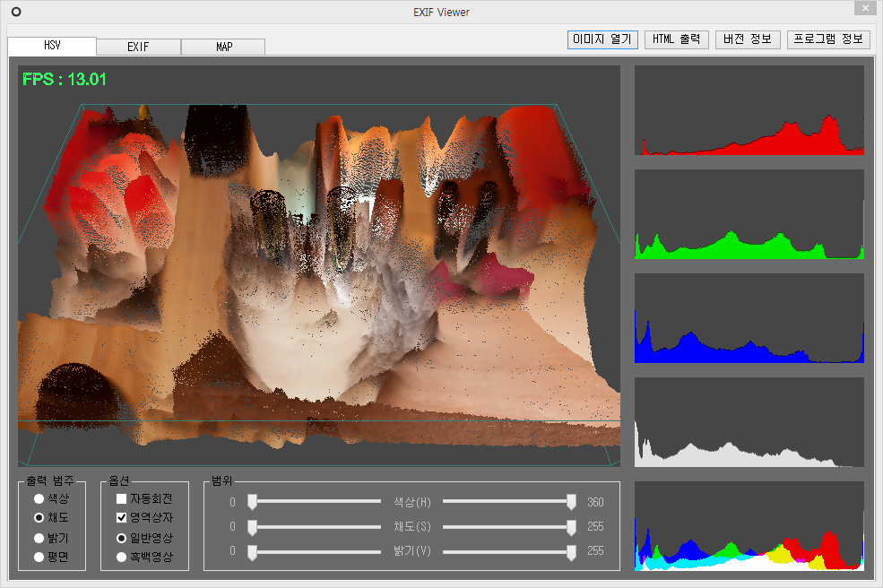Click the app icon in title bar
Image resolution: width=883 pixels, height=588 pixels.
click(15, 12)
